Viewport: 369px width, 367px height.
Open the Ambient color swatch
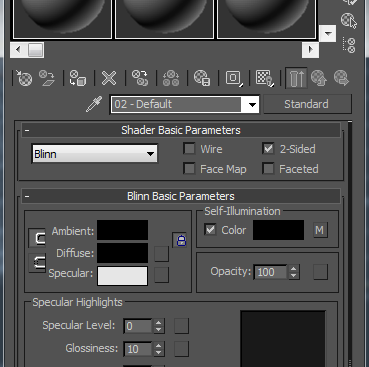[x=122, y=230]
